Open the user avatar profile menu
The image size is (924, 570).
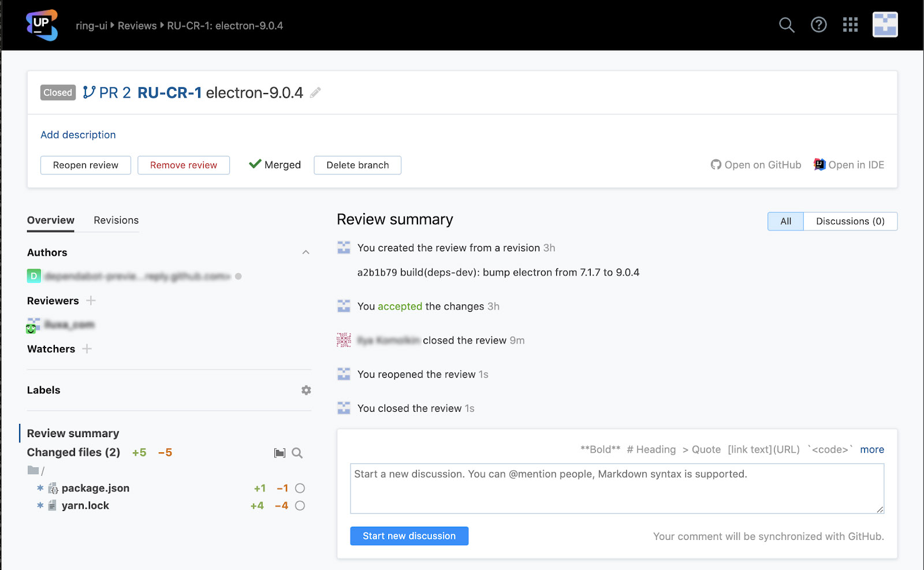coord(885,25)
